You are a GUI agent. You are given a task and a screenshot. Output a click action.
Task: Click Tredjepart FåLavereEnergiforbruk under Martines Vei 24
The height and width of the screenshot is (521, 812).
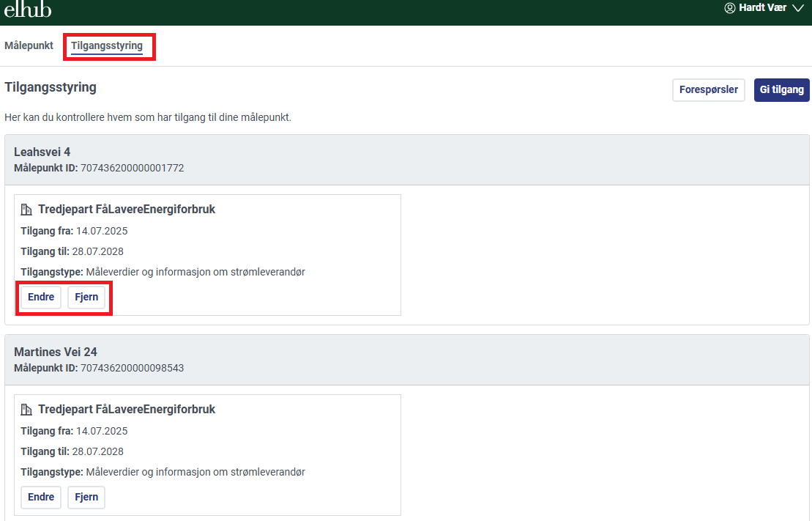(127, 410)
